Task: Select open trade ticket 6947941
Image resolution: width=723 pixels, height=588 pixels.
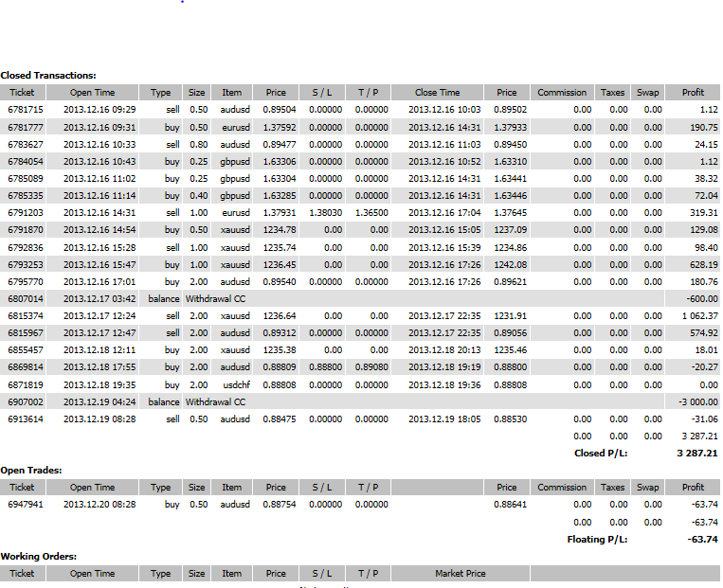Action: coord(26,504)
